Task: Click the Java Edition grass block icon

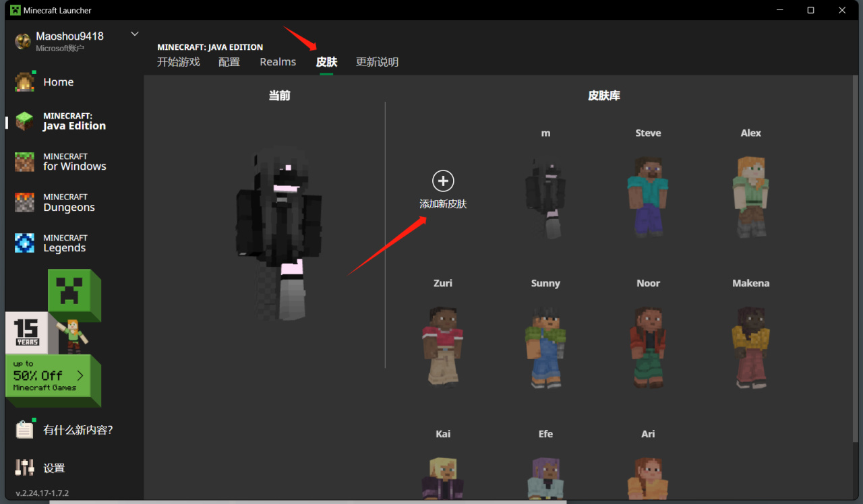Action: coord(25,121)
